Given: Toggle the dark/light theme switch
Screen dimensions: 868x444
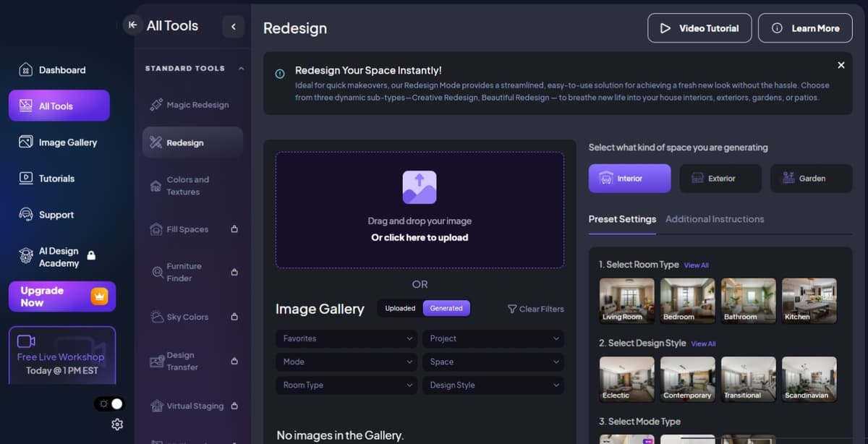Looking at the screenshot, I should tap(110, 404).
